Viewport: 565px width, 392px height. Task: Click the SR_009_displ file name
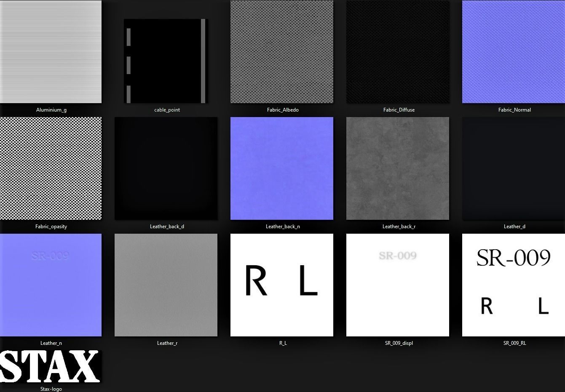399,343
